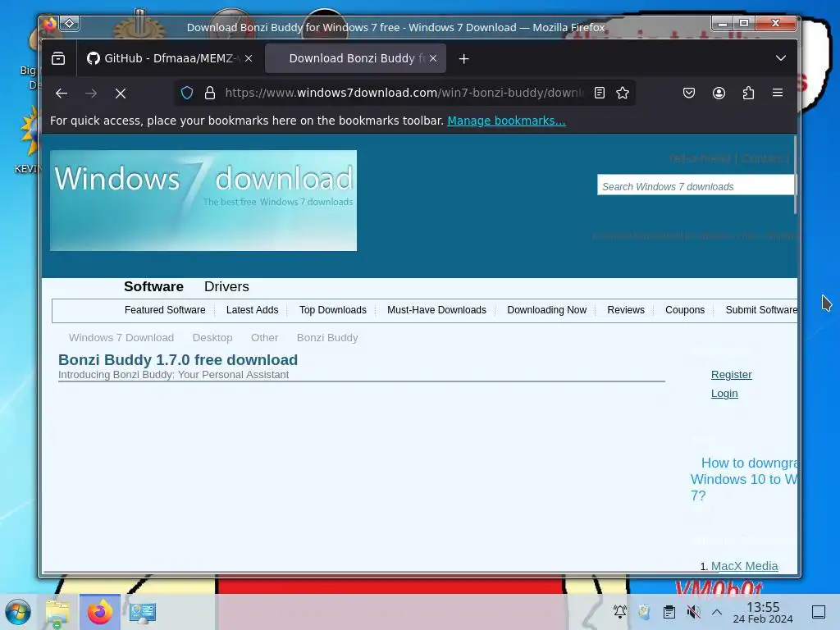Select the Software section tab
Screen dimensions: 840x630
[153, 286]
